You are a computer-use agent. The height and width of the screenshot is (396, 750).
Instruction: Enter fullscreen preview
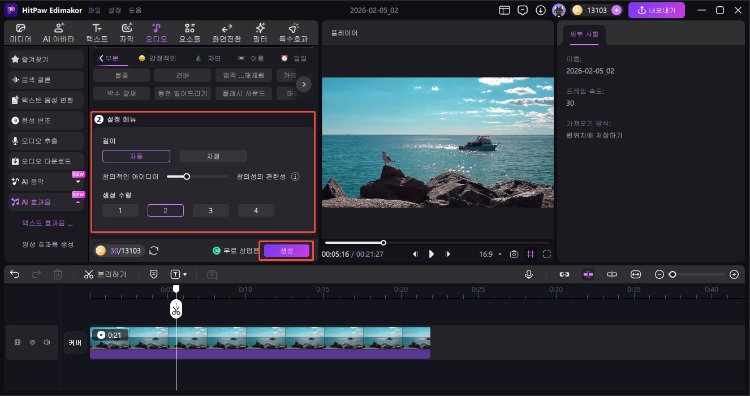(547, 254)
